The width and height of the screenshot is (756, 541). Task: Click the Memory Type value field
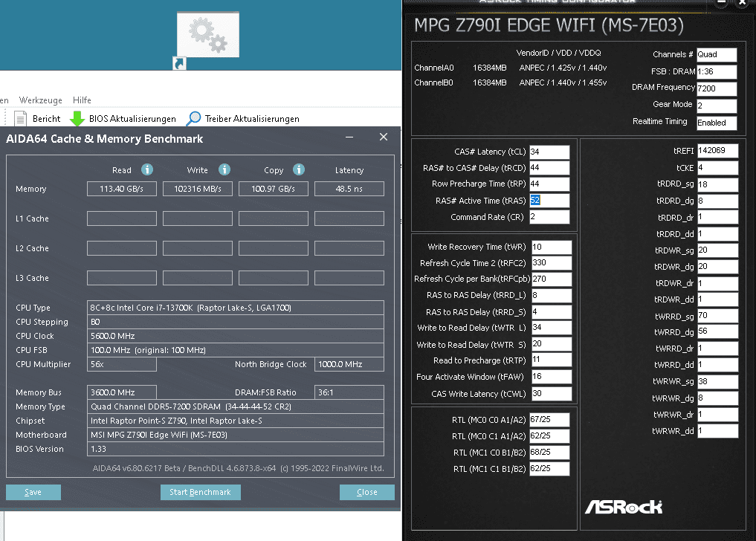click(x=236, y=406)
